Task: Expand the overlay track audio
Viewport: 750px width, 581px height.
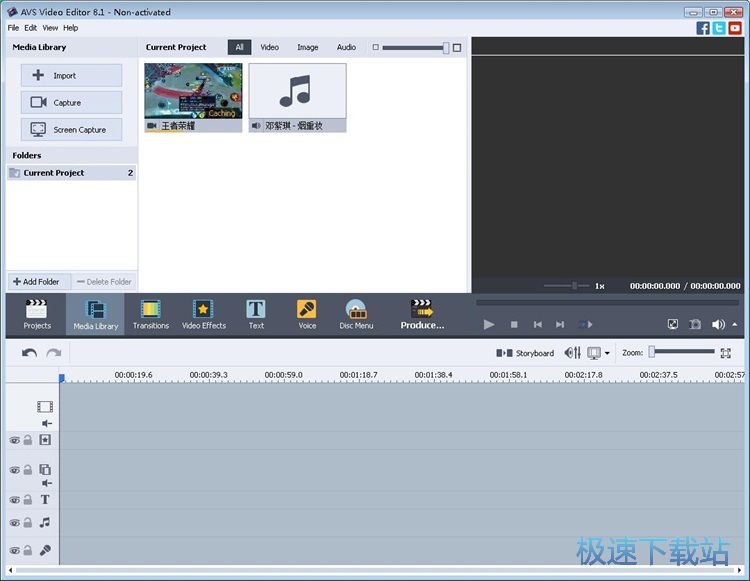Action: pyautogui.click(x=47, y=483)
